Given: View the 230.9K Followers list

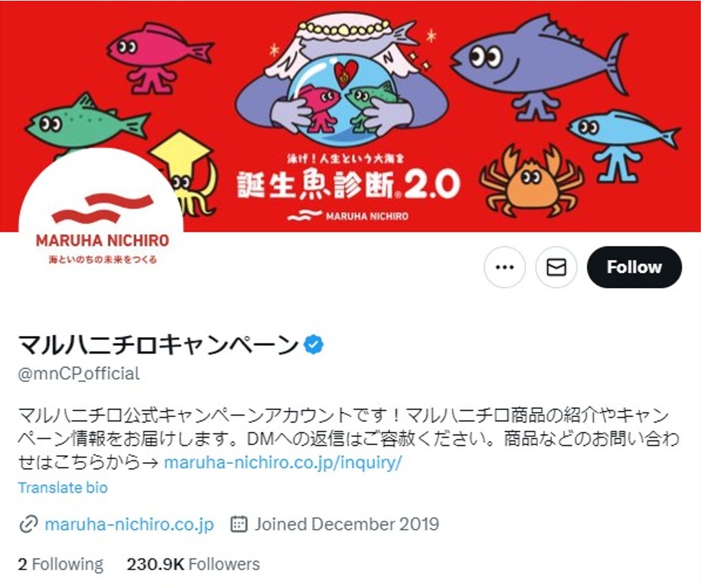Looking at the screenshot, I should click(x=193, y=565).
